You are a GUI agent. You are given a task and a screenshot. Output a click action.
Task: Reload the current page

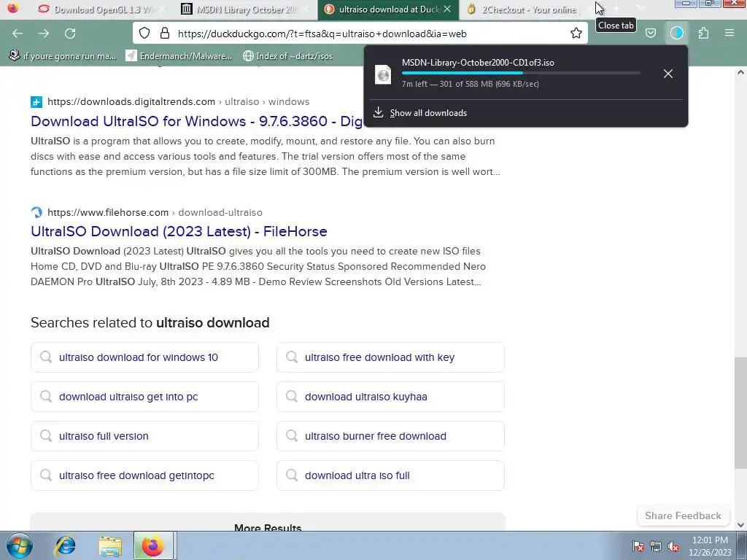70,34
